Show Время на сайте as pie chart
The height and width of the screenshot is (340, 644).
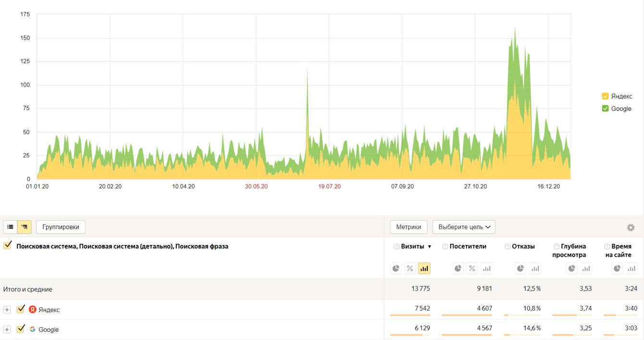click(617, 268)
